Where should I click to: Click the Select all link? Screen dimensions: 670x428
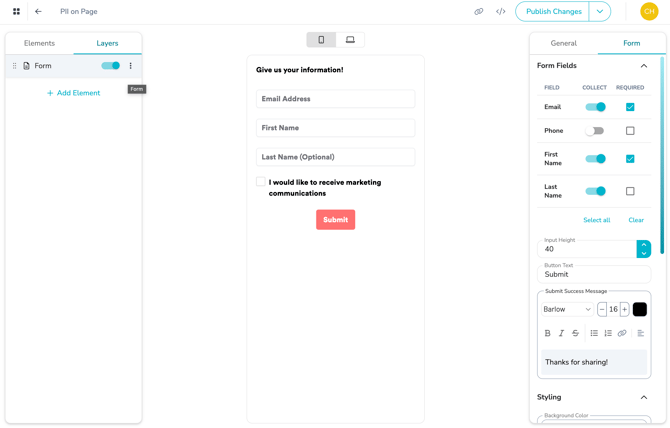596,220
